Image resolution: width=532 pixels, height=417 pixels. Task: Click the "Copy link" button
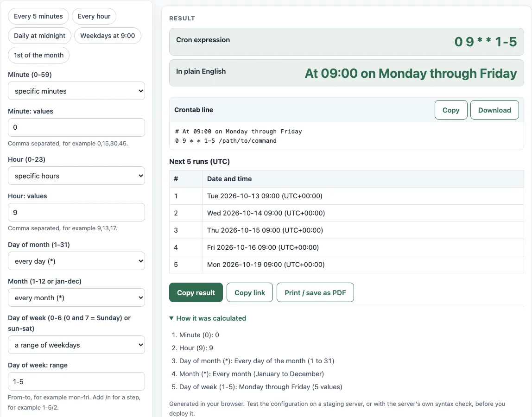[x=250, y=292]
